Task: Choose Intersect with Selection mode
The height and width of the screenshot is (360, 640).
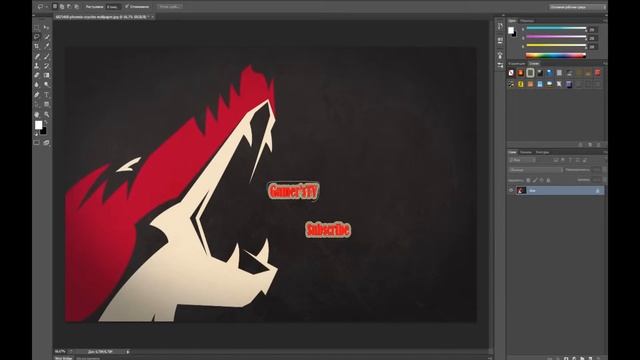Action: [76, 7]
